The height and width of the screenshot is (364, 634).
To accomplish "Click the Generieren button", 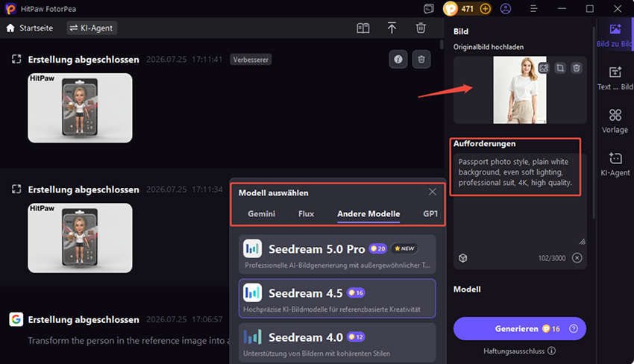I will (x=520, y=329).
